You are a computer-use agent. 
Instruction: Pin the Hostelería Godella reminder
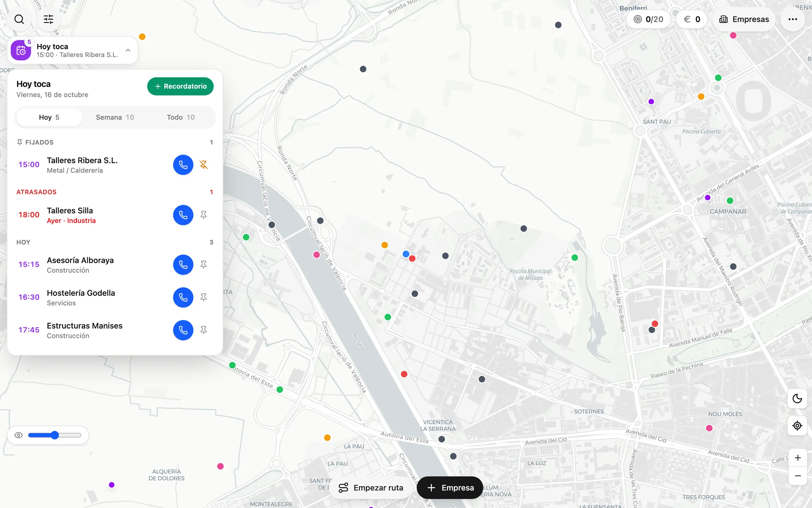pyautogui.click(x=203, y=297)
